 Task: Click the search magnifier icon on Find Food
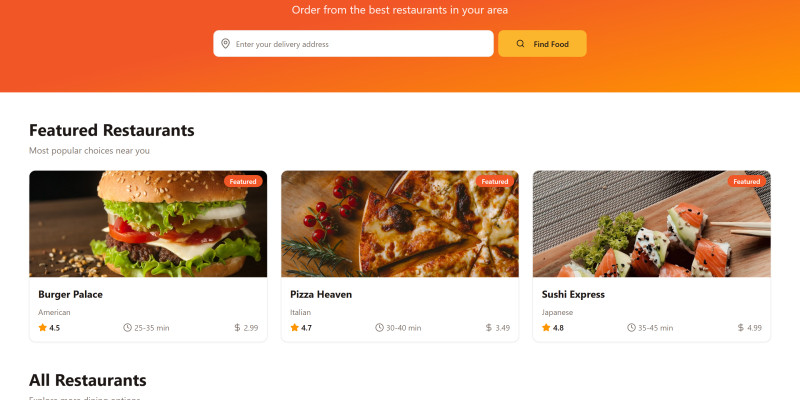tap(520, 44)
